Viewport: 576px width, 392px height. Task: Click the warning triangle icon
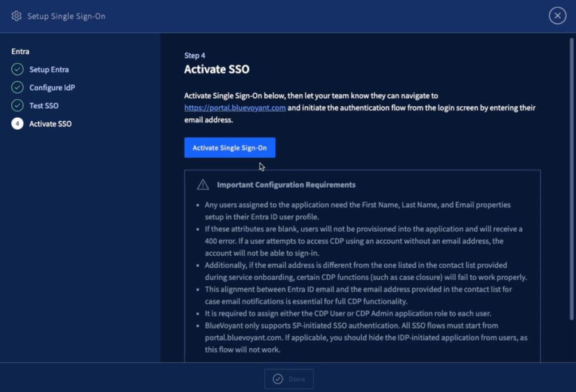point(203,185)
